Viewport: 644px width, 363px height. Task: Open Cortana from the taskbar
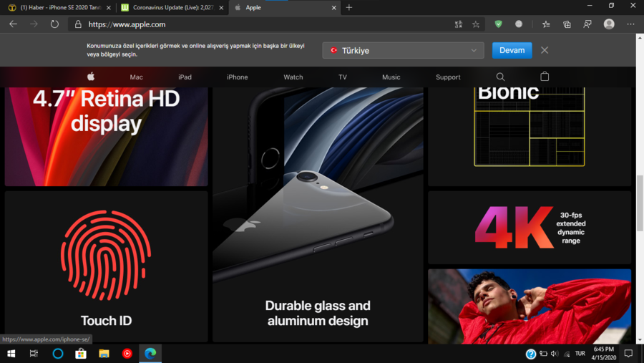point(58,354)
